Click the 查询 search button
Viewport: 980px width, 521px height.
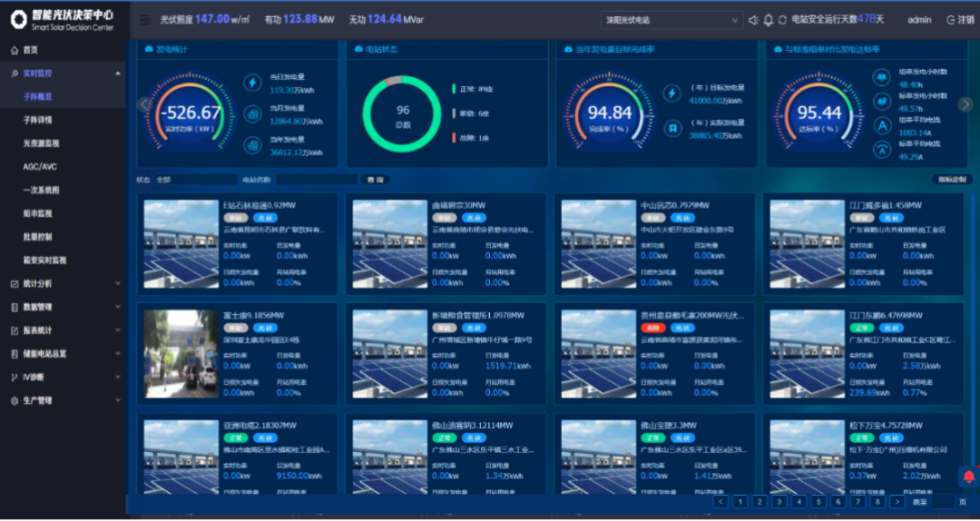(373, 180)
